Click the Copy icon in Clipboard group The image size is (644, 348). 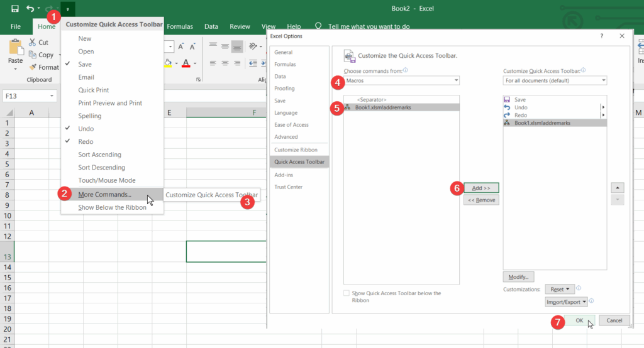click(x=33, y=55)
